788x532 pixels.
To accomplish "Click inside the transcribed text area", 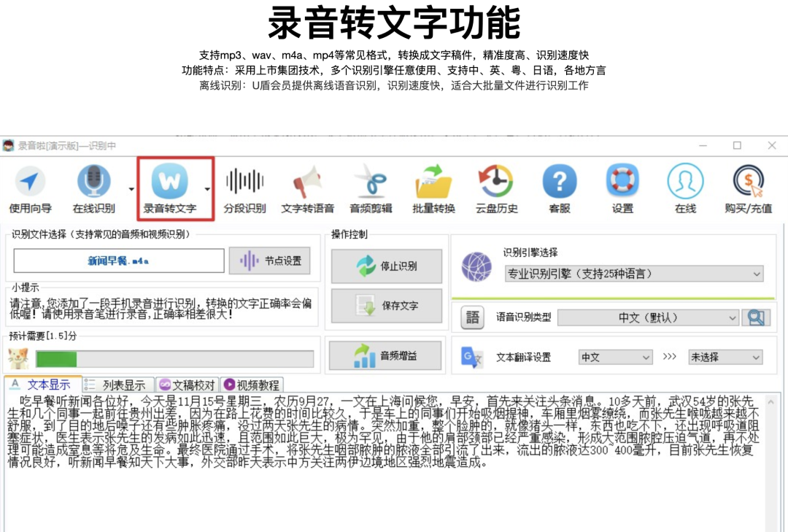I will [x=384, y=463].
